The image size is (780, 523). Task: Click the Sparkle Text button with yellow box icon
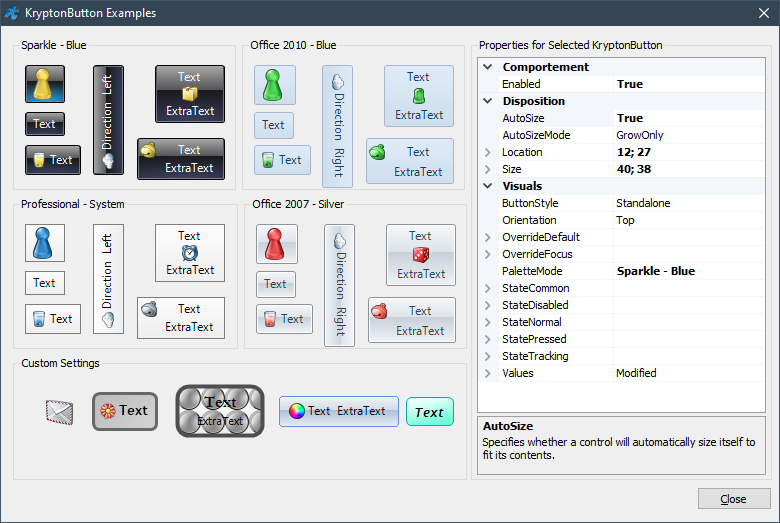pyautogui.click(x=190, y=94)
